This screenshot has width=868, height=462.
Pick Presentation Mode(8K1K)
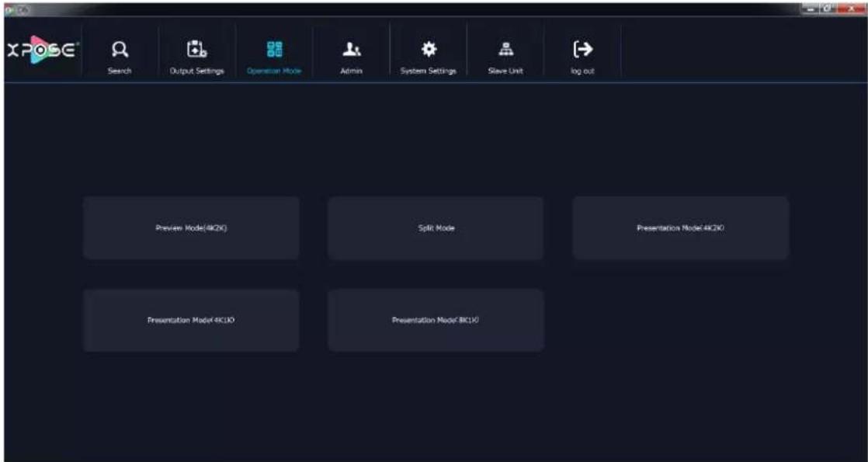click(x=436, y=320)
